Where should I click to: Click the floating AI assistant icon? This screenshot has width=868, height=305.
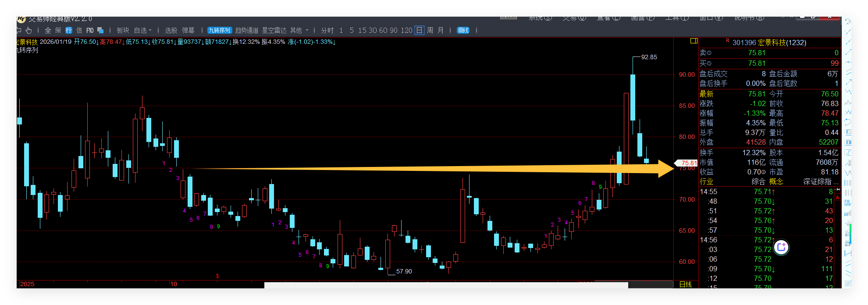781,247
